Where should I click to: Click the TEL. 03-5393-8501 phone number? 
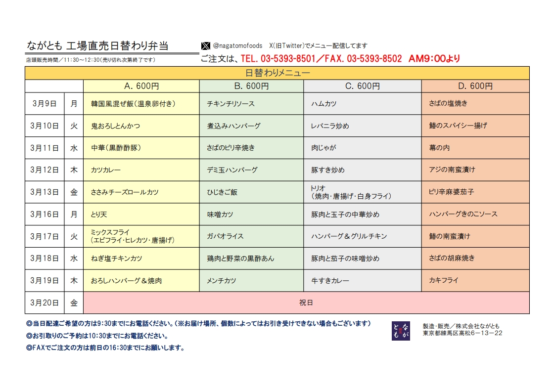click(278, 58)
